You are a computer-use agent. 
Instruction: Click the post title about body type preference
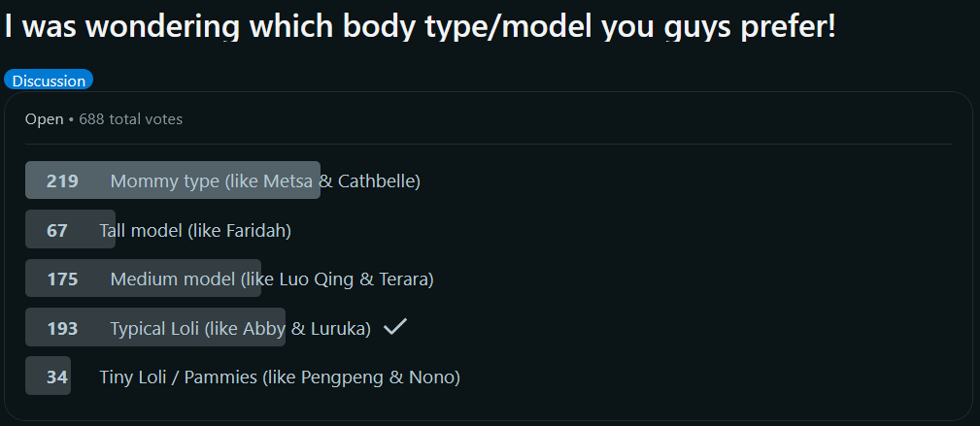click(420, 26)
